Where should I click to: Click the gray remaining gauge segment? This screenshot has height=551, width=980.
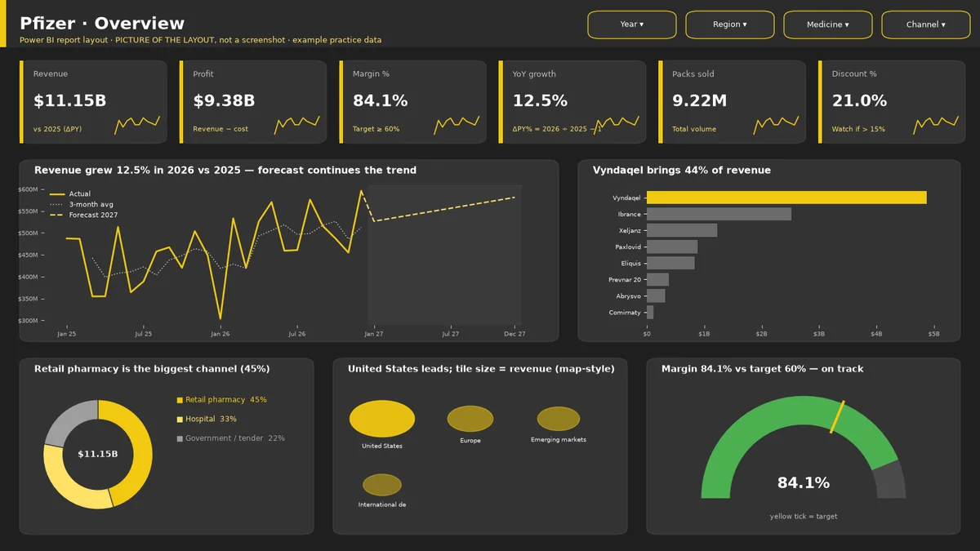click(891, 479)
